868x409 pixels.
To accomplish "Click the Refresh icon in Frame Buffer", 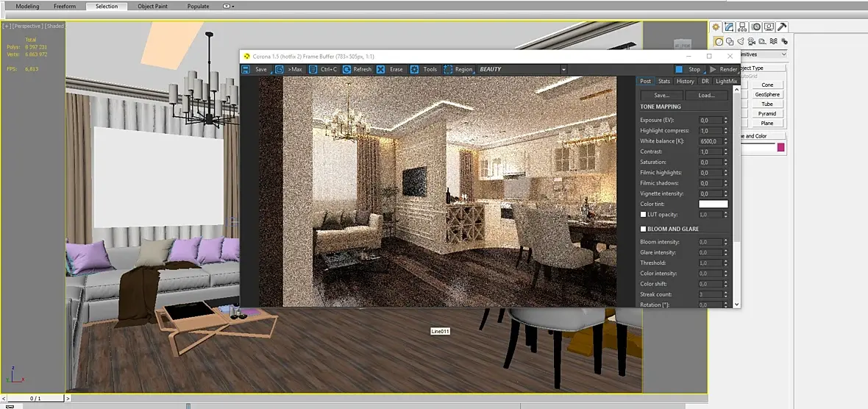I will [346, 69].
